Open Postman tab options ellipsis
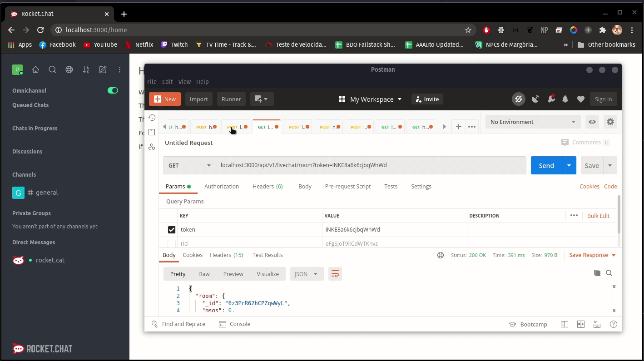Viewport: 644px width, 361px height. click(x=472, y=127)
